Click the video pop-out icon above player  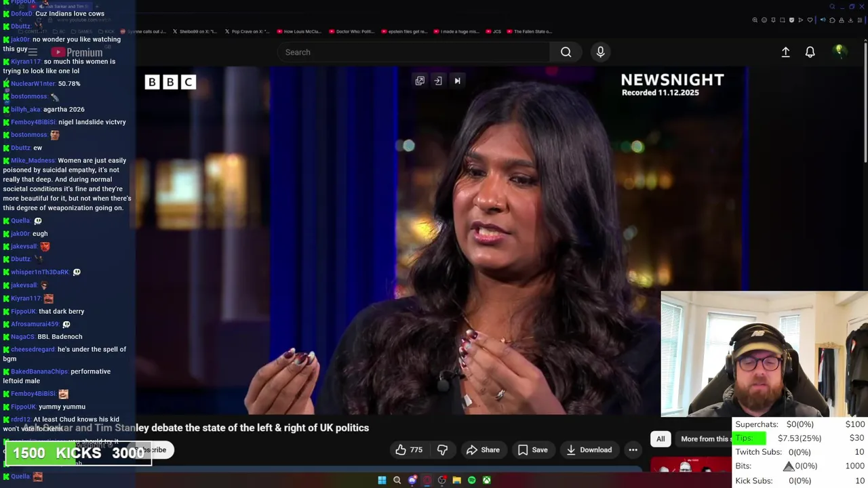tap(420, 81)
